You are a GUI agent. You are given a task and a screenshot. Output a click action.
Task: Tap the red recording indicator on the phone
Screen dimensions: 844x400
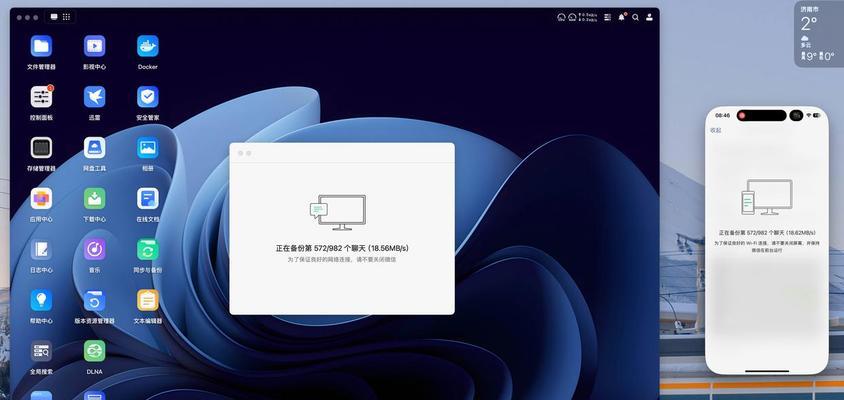(x=742, y=115)
